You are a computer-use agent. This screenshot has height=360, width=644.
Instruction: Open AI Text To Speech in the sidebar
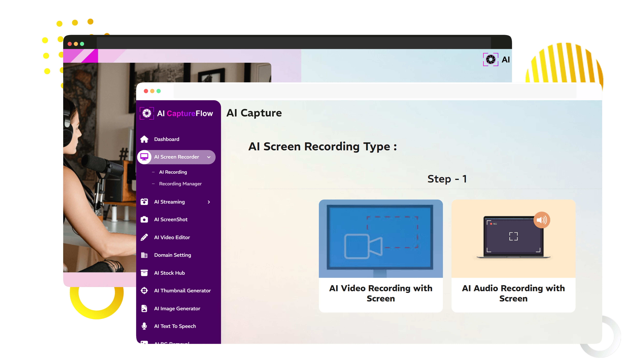click(175, 326)
